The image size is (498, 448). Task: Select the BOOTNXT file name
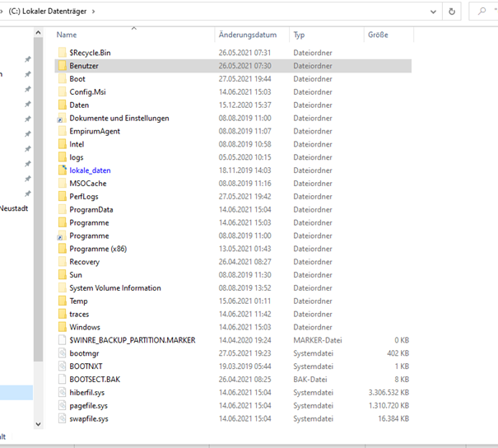coord(86,366)
